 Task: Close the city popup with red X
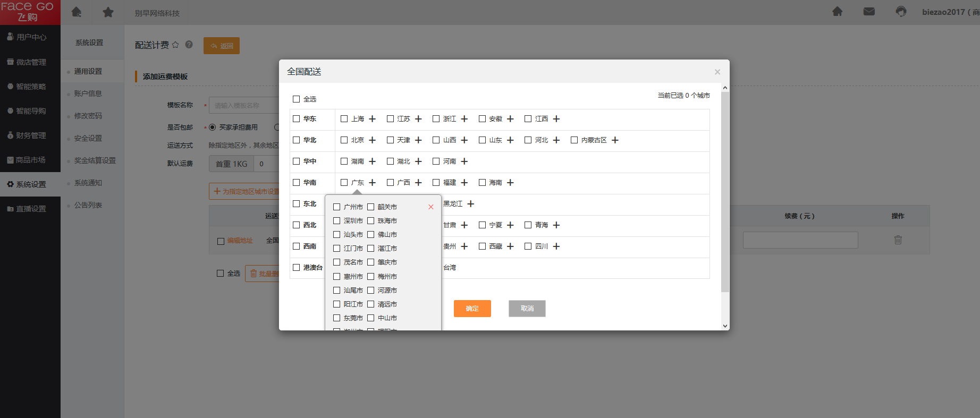(x=431, y=207)
